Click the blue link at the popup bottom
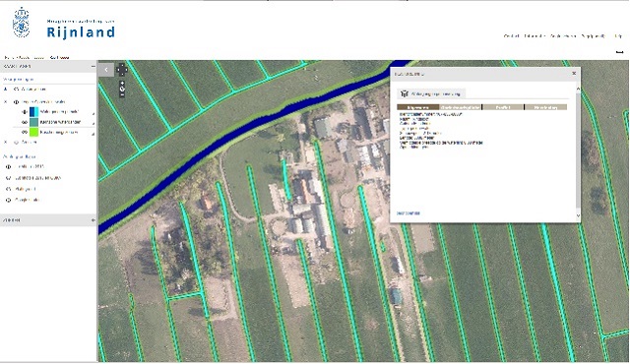This screenshot has height=364, width=630. coord(409,213)
